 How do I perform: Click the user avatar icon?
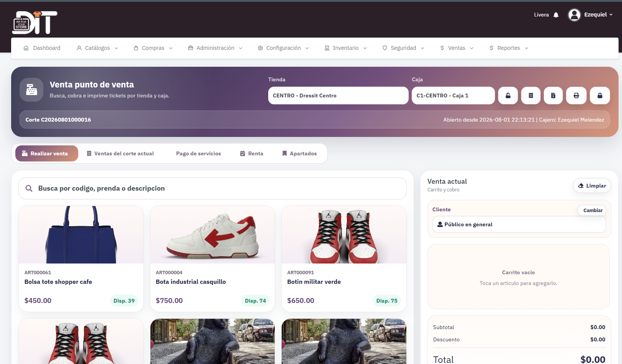click(574, 15)
